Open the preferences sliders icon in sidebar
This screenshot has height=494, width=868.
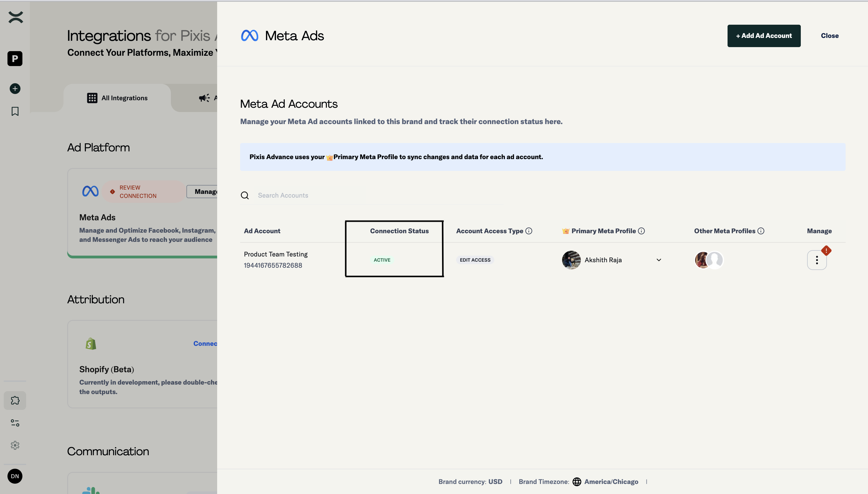[x=15, y=423]
